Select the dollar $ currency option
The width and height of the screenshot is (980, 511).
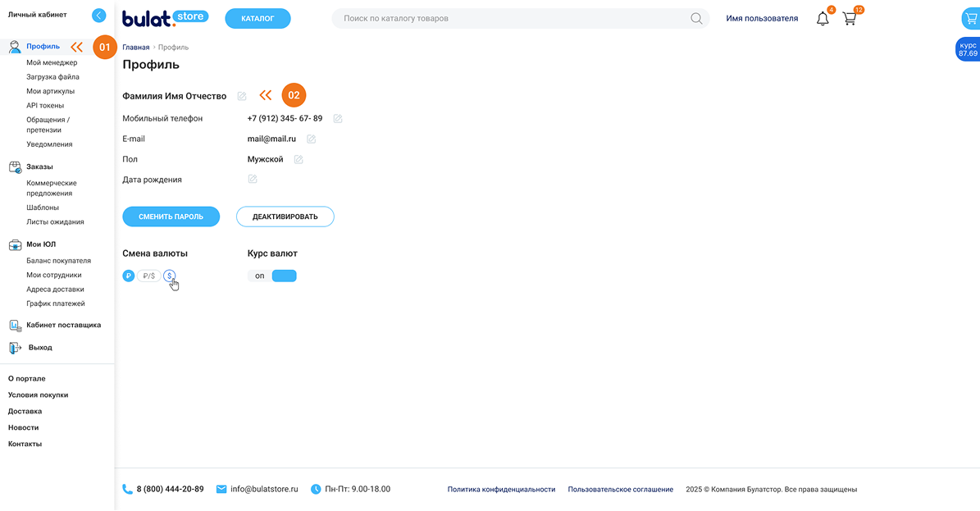coord(169,276)
